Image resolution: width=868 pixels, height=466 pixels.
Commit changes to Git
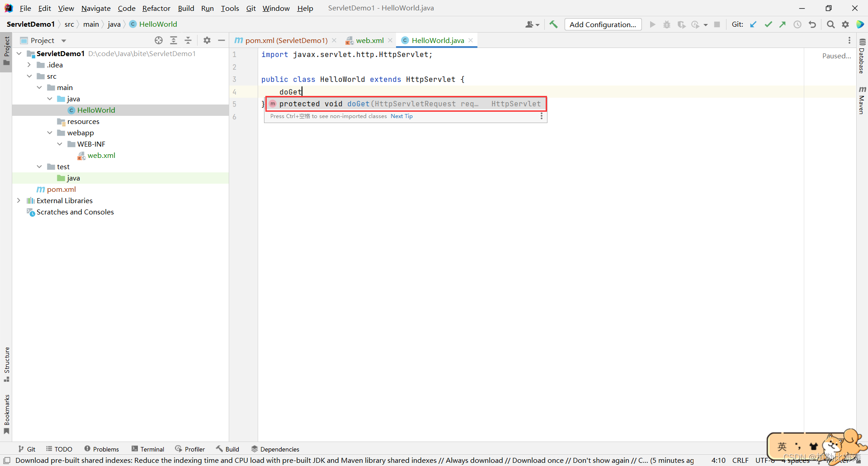coord(769,24)
